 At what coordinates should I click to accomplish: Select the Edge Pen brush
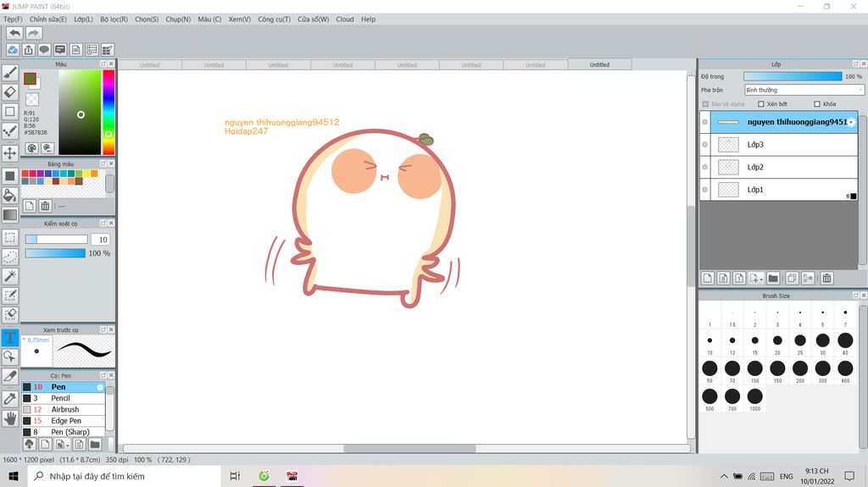point(64,421)
